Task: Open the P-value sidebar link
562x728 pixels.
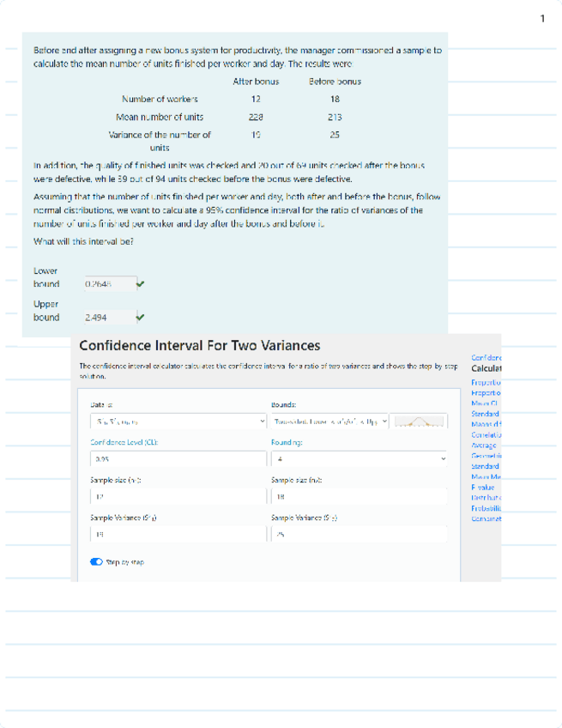Action: click(x=483, y=487)
